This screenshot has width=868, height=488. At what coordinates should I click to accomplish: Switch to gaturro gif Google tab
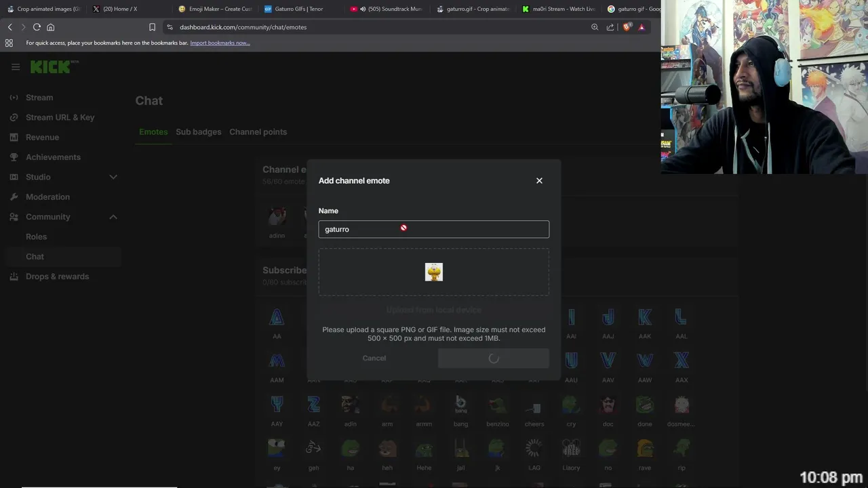[634, 9]
